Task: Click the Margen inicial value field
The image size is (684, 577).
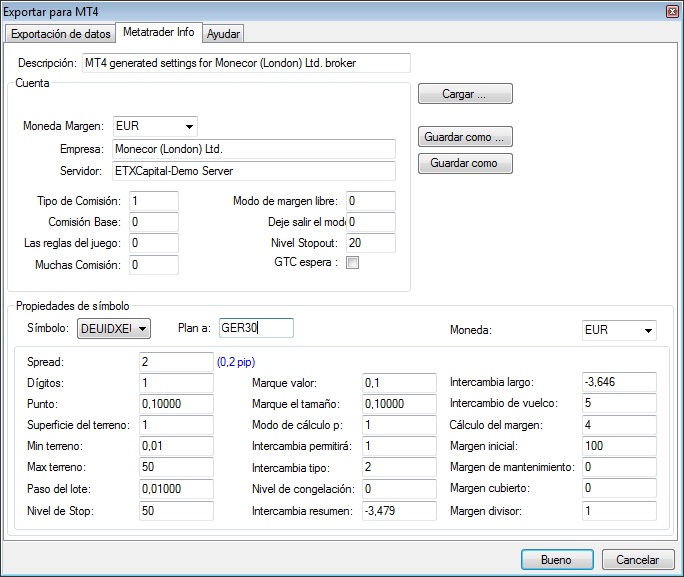Action: (x=618, y=445)
